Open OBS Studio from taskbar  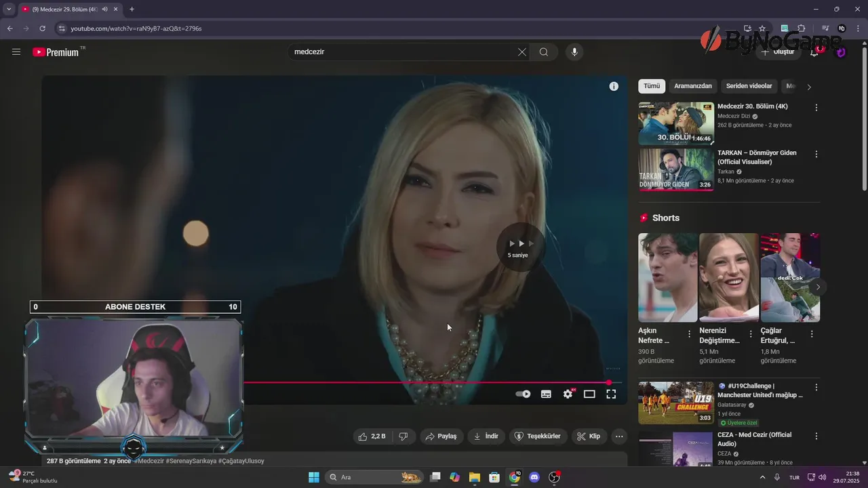(x=554, y=477)
